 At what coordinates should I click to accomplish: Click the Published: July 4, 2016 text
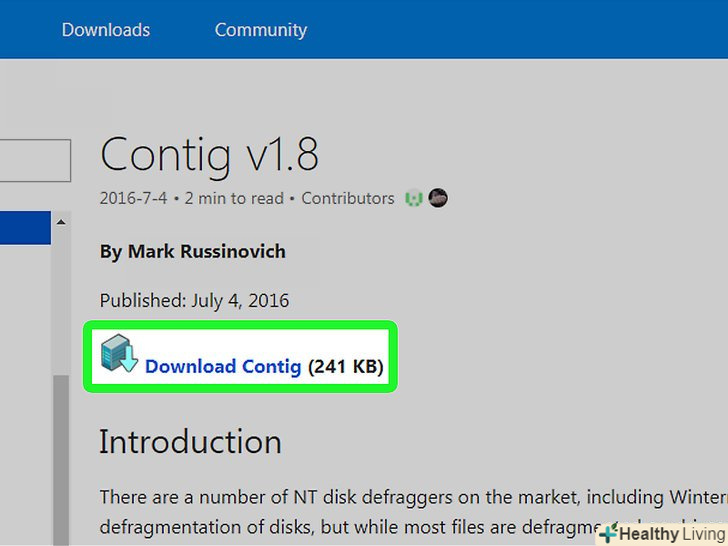click(195, 301)
